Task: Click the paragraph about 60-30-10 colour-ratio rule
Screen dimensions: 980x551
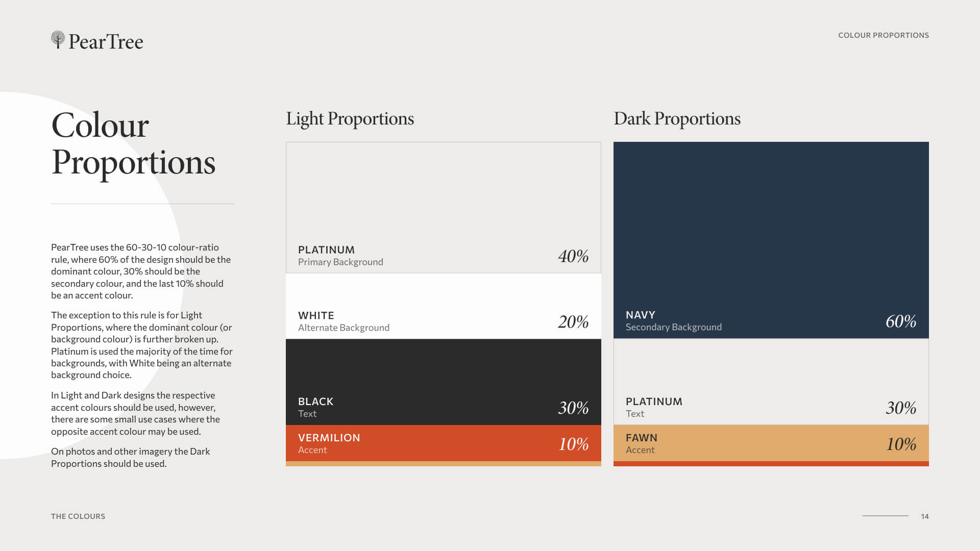Action: click(141, 271)
